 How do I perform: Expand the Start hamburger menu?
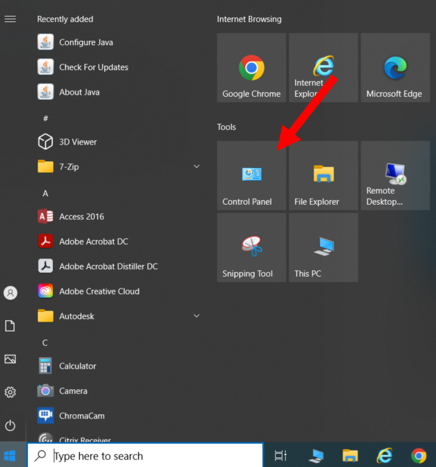[x=10, y=19]
